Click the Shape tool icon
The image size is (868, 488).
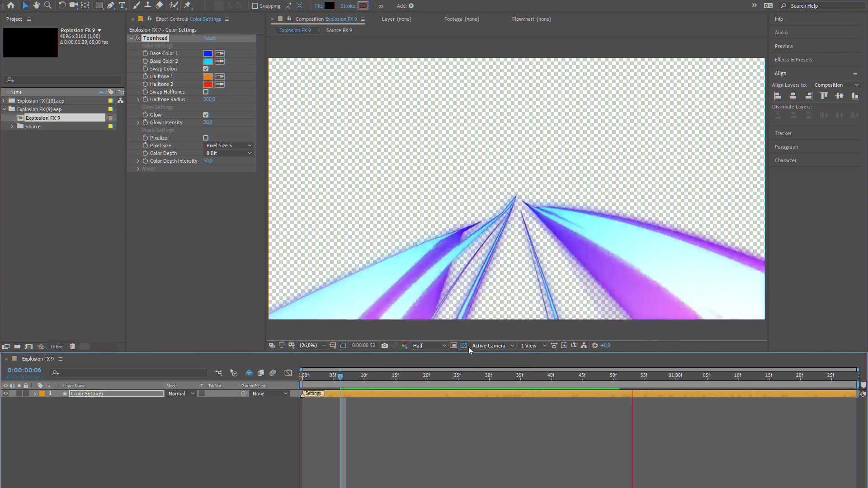97,5
